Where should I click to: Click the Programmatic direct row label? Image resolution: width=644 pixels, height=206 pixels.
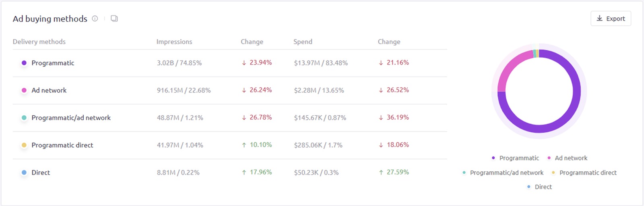click(62, 145)
